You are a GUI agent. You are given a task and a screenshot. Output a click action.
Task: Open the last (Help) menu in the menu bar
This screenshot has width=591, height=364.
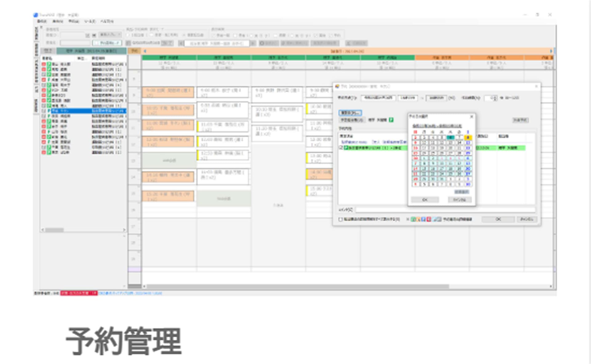coord(107,21)
